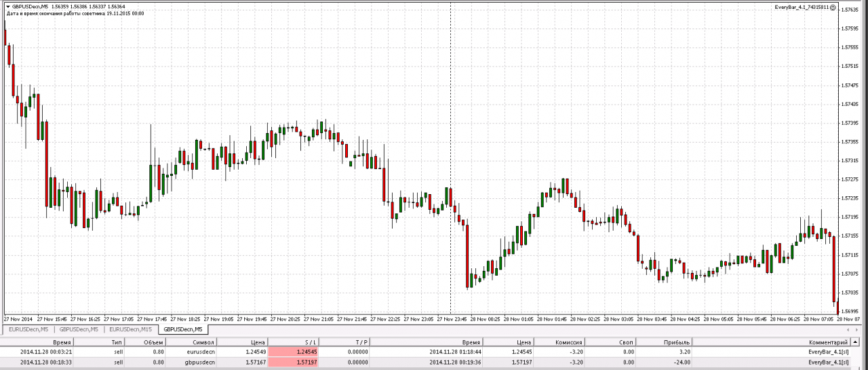Open the greyed-out inactive GBPUSDecn,M5 chart tab
This screenshot has width=868, height=370.
tap(79, 329)
